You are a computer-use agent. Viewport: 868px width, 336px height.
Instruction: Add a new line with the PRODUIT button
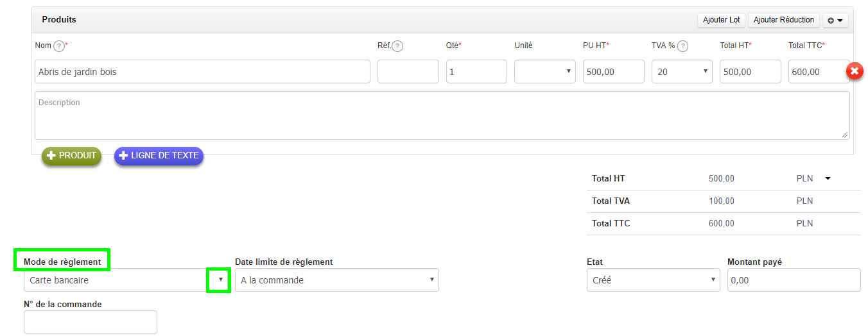(x=71, y=156)
